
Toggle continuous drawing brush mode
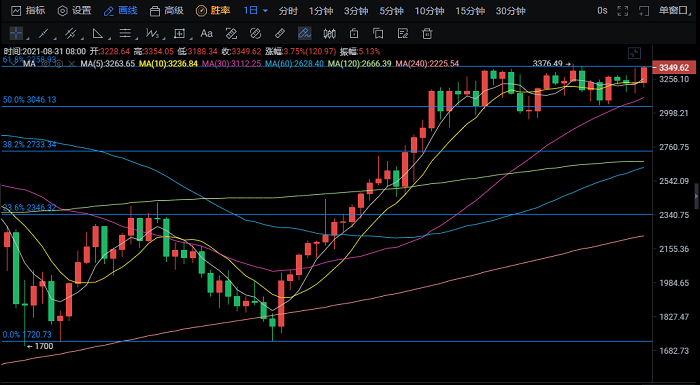point(304,33)
